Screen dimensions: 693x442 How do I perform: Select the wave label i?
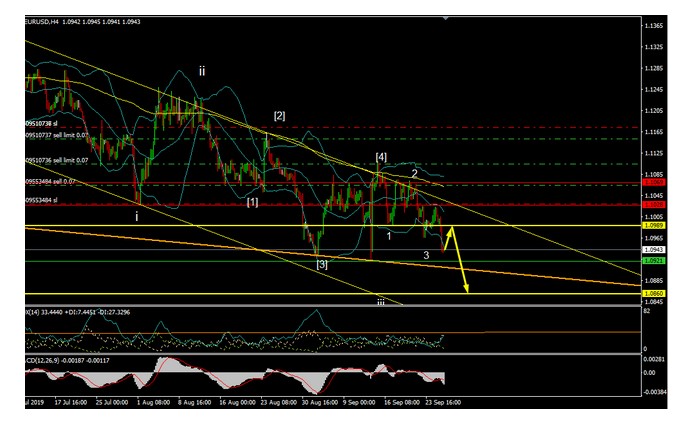[x=137, y=214]
